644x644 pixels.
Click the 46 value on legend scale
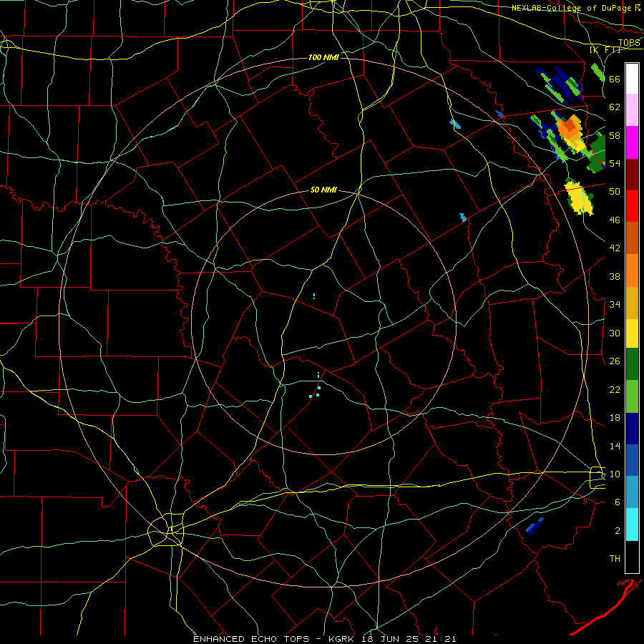(615, 220)
